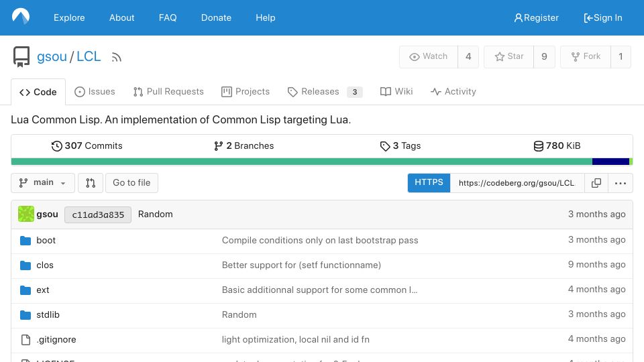The image size is (644, 362).
Task: Open commit 'Better support for (setf functionname)'
Action: point(301,265)
